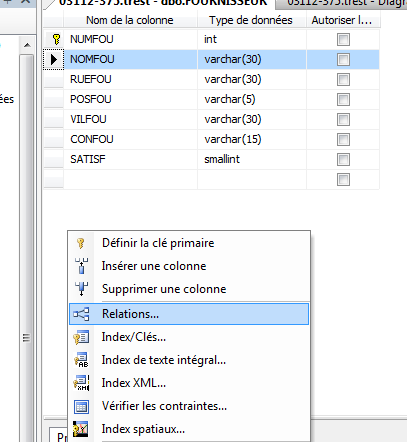This screenshot has width=407, height=442.
Task: Click the Index/Clés icon
Action: (81, 337)
